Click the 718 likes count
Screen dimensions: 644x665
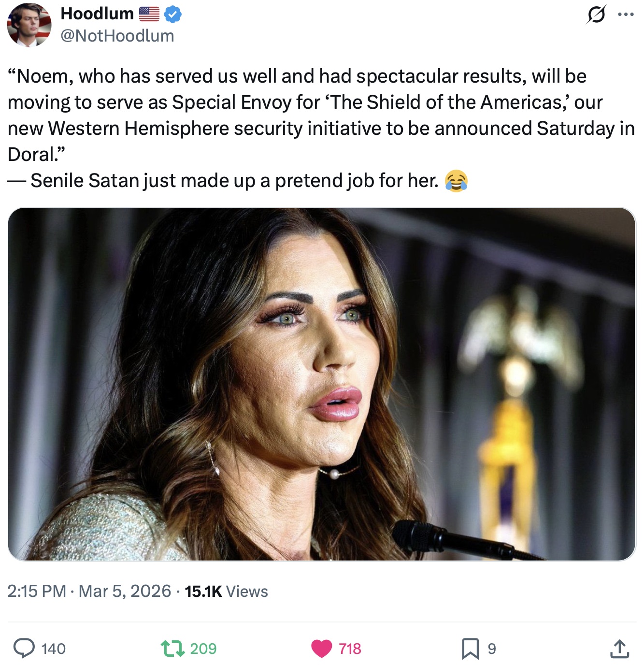(x=350, y=649)
